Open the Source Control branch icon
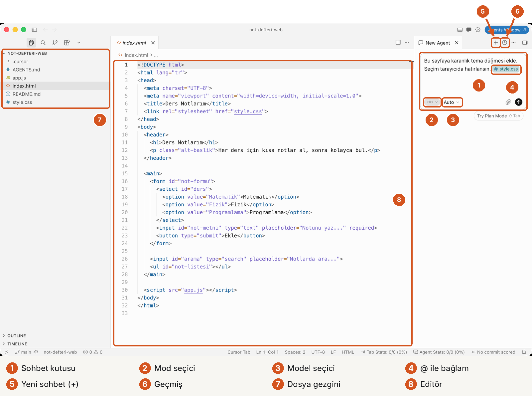The image size is (532, 396). coord(55,43)
